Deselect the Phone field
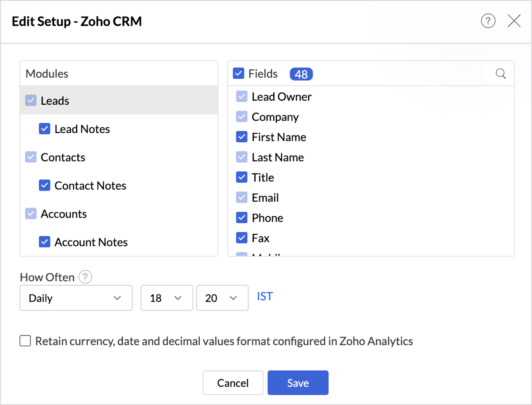The height and width of the screenshot is (405, 532). click(x=242, y=218)
